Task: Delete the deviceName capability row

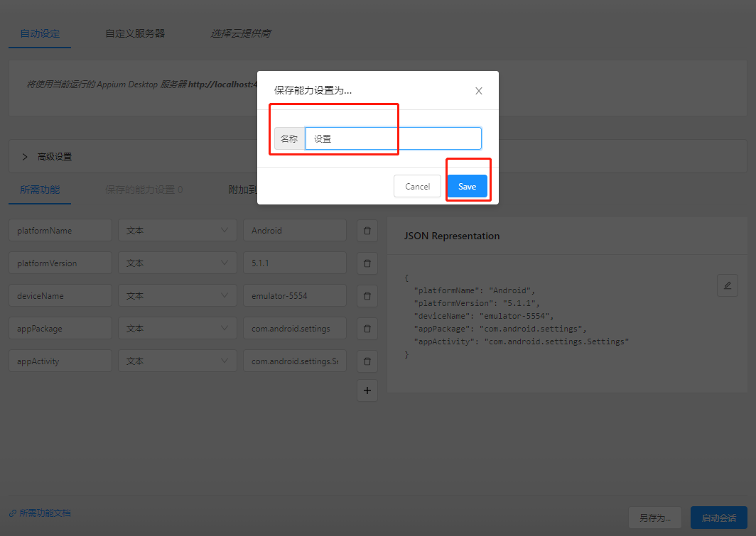Action: [x=367, y=296]
